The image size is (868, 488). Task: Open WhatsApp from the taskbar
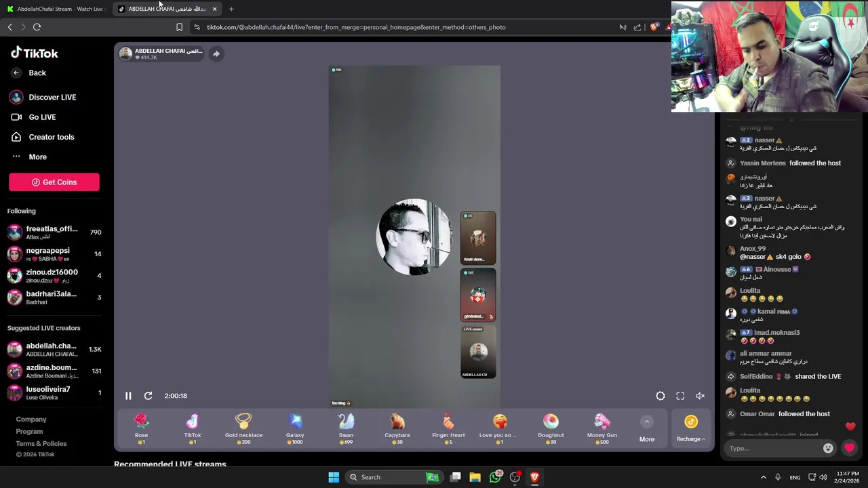click(495, 477)
